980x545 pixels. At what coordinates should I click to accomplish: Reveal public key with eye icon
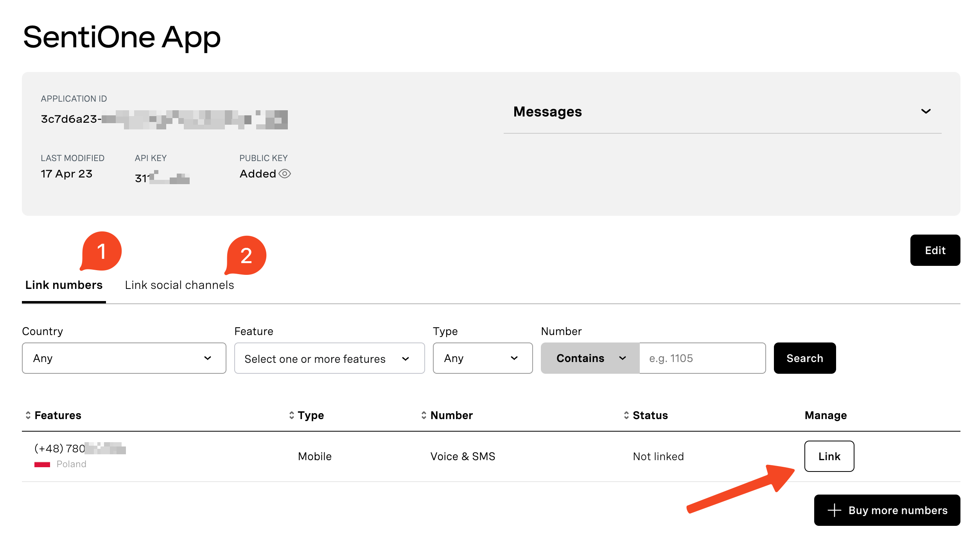click(285, 174)
